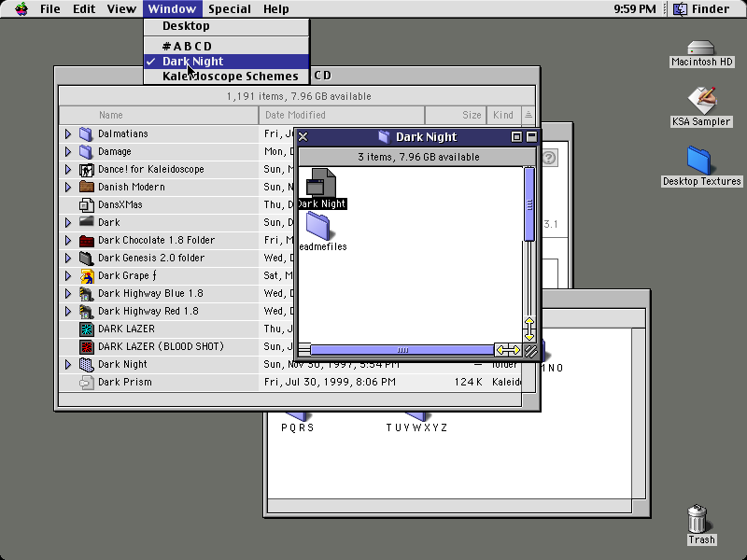
Task: Click the Danish Modern folder icon
Action: (86, 187)
